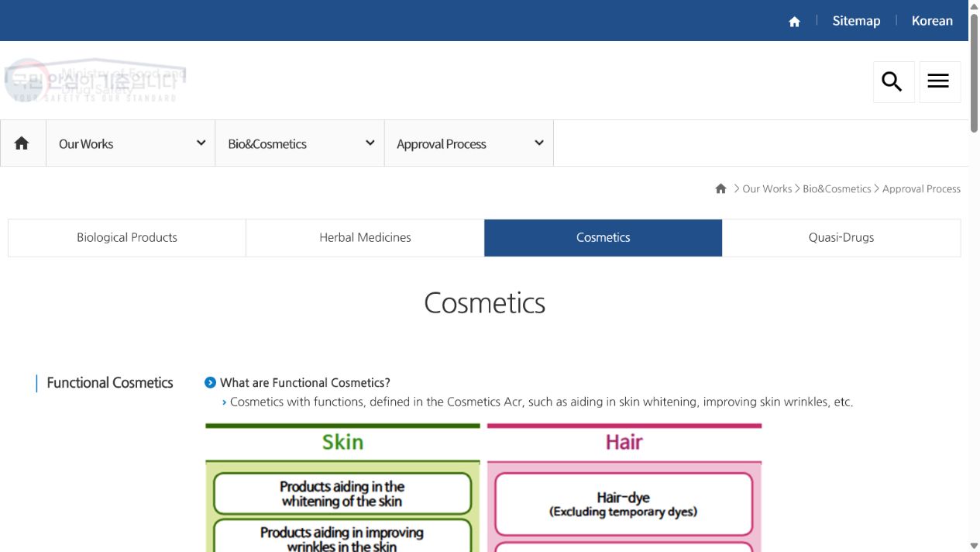The width and height of the screenshot is (980, 552).
Task: Click the vertical scrollbar thumb
Action: pos(974,73)
